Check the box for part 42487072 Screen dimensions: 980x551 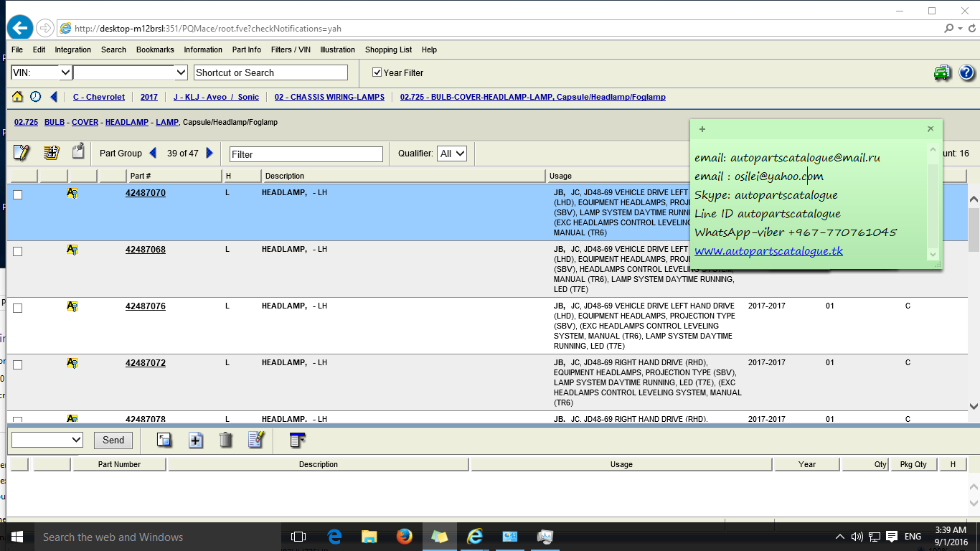(x=18, y=364)
